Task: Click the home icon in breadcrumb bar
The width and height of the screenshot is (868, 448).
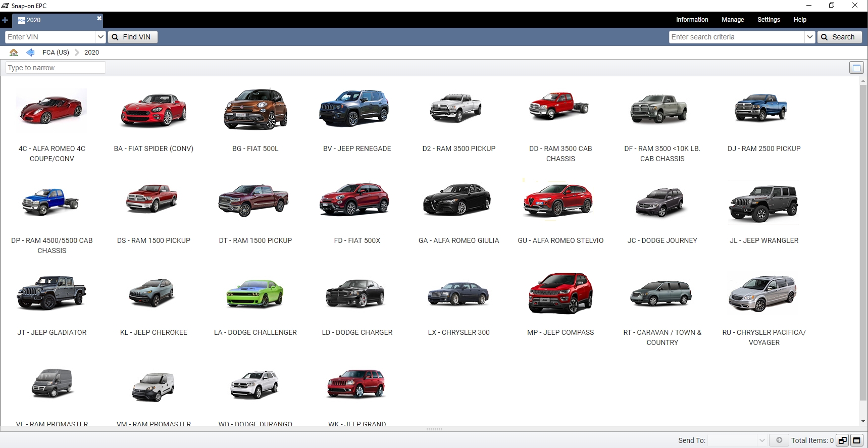Action: [x=14, y=53]
